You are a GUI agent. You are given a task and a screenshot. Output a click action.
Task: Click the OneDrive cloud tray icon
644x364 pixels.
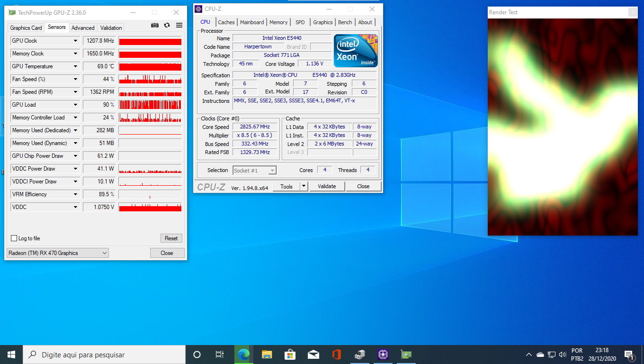click(540, 355)
